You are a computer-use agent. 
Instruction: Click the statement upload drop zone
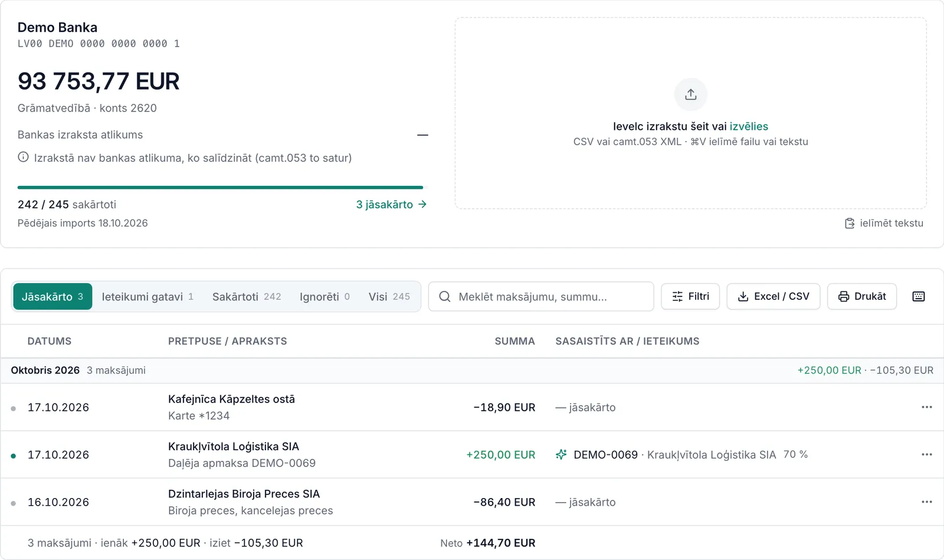coord(690,113)
